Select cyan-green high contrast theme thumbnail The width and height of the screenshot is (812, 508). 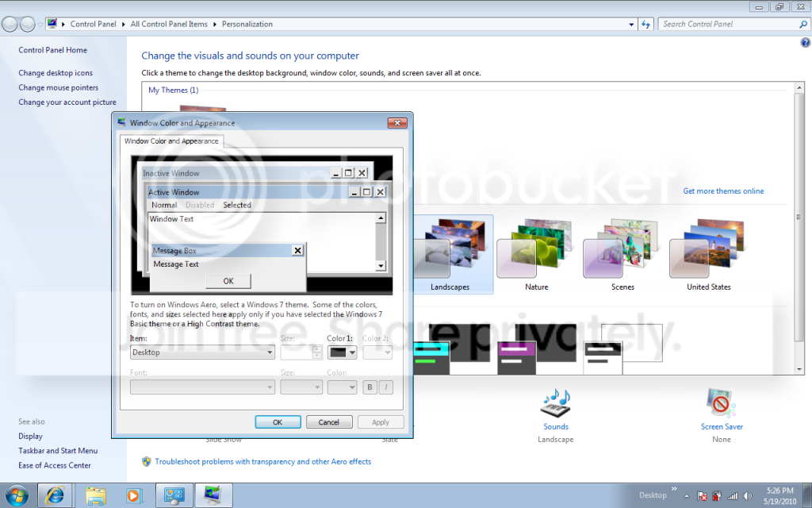[x=451, y=349]
